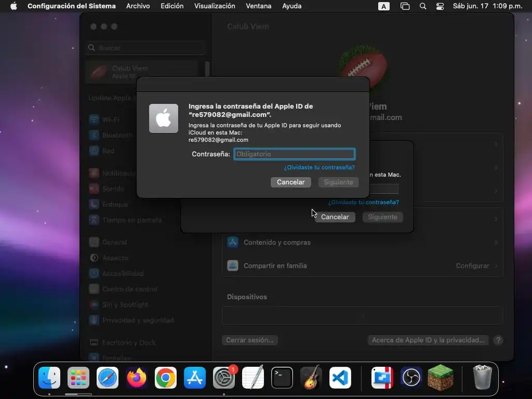The width and height of the screenshot is (532, 399).
Task: Focus the Contraseña field in the front dialog
Action: click(295, 154)
